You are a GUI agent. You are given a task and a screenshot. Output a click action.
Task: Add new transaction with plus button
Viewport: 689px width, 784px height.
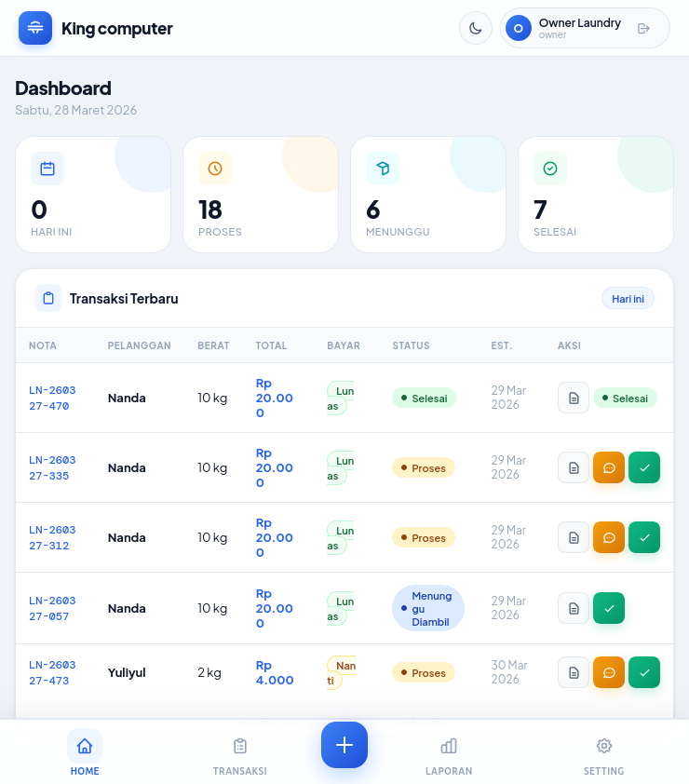(x=344, y=745)
